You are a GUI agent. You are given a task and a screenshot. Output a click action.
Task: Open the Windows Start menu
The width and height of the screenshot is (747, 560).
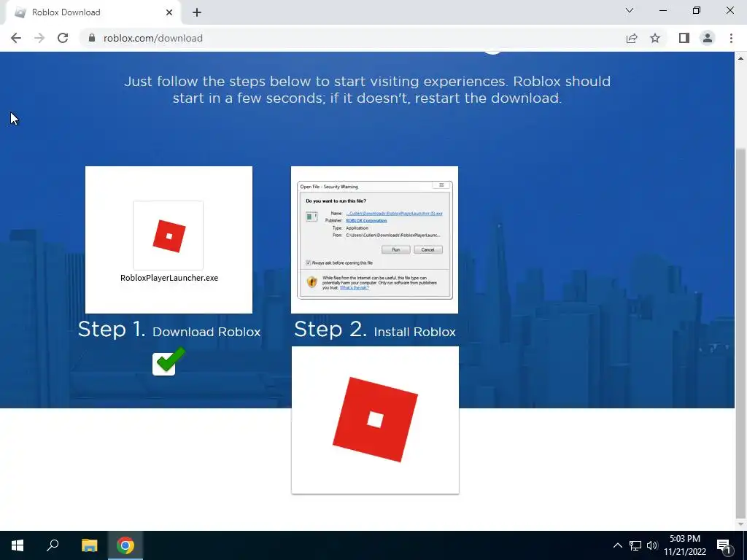pyautogui.click(x=18, y=545)
